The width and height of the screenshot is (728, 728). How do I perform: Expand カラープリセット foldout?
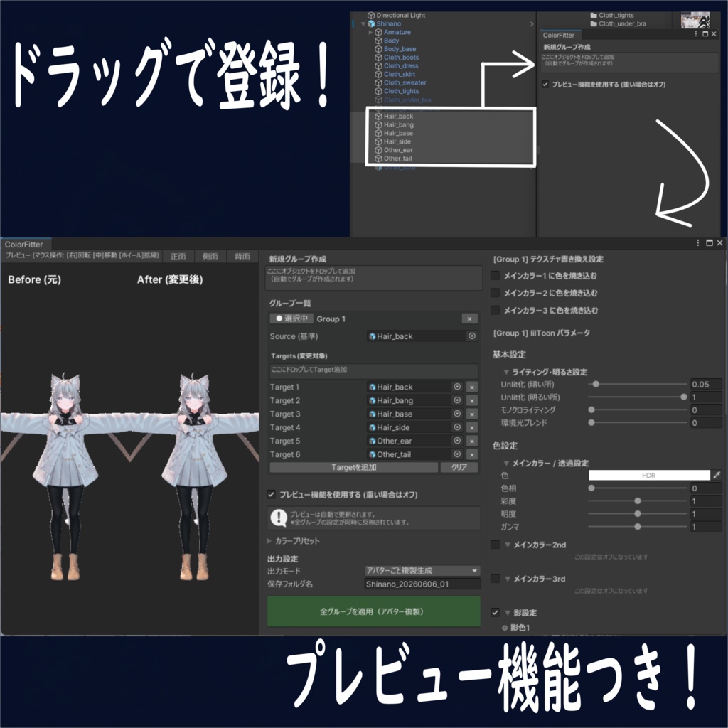[269, 541]
